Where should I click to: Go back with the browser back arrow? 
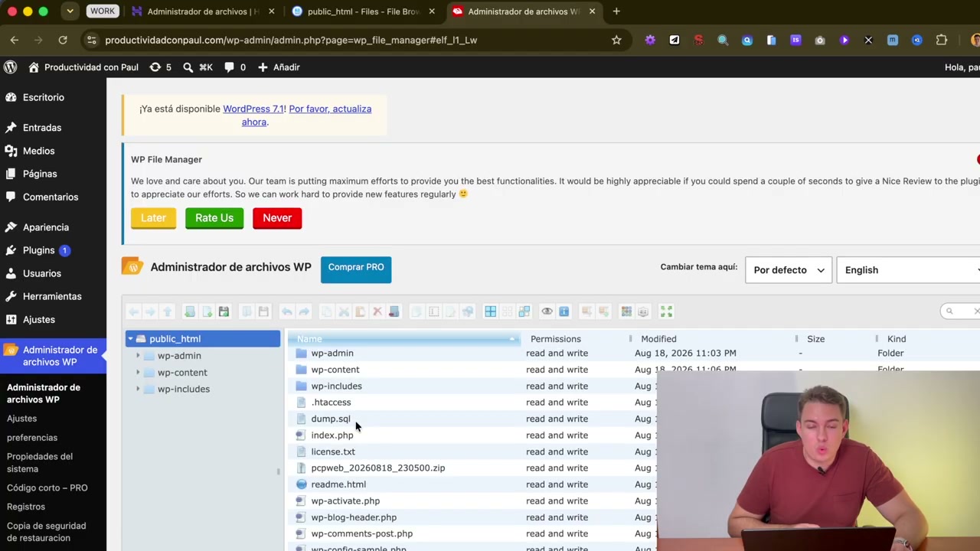15,40
